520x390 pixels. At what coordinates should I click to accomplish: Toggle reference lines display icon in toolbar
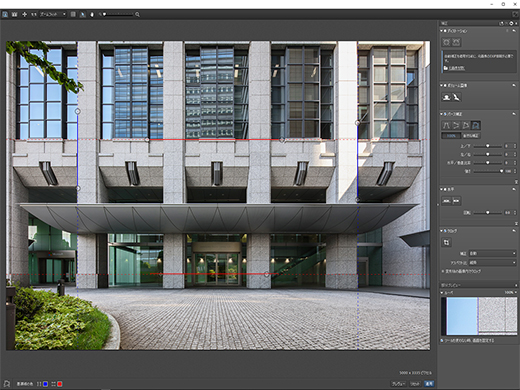tap(83, 14)
